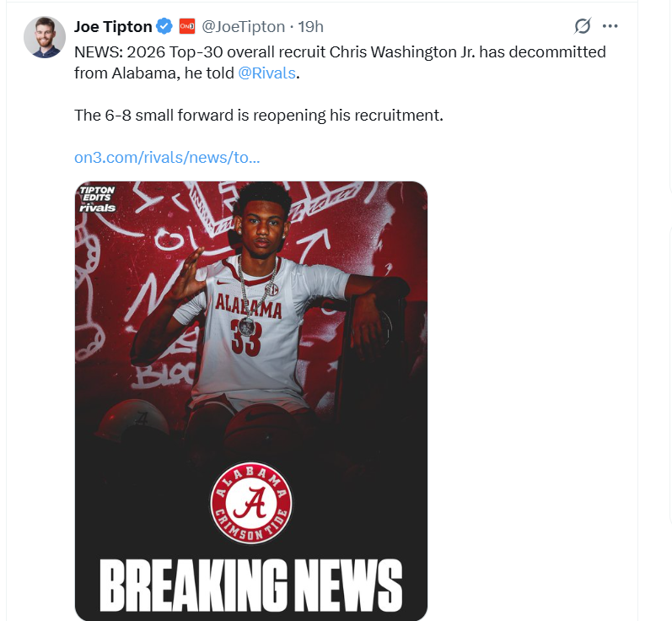The width and height of the screenshot is (672, 621).
Task: Click the 'reopening his recruitment' sentence
Action: click(258, 115)
